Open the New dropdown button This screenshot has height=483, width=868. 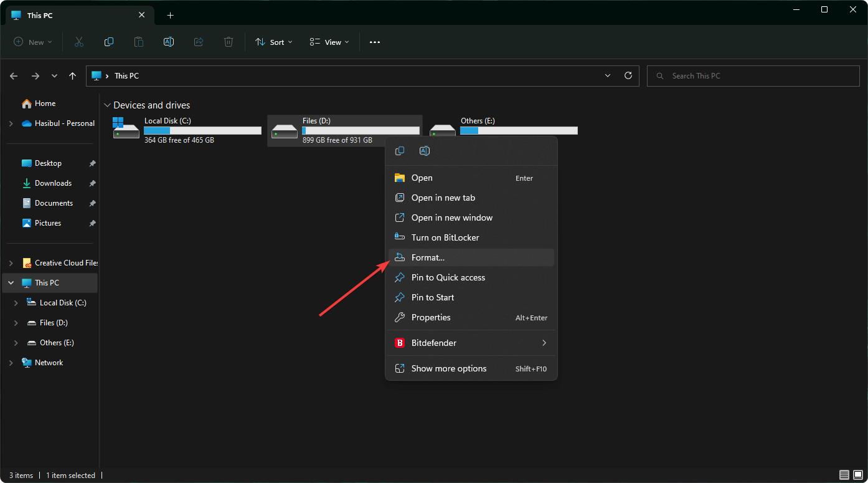pos(33,42)
